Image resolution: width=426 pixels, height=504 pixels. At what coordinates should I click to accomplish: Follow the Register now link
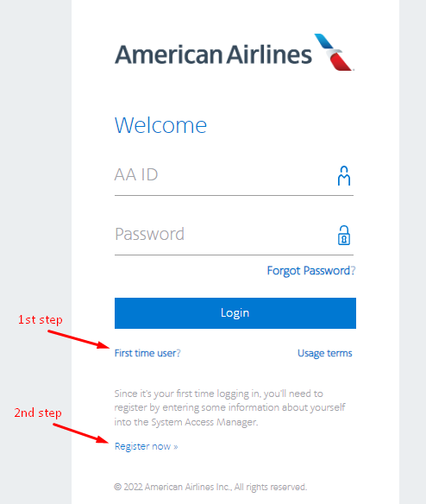pos(147,446)
